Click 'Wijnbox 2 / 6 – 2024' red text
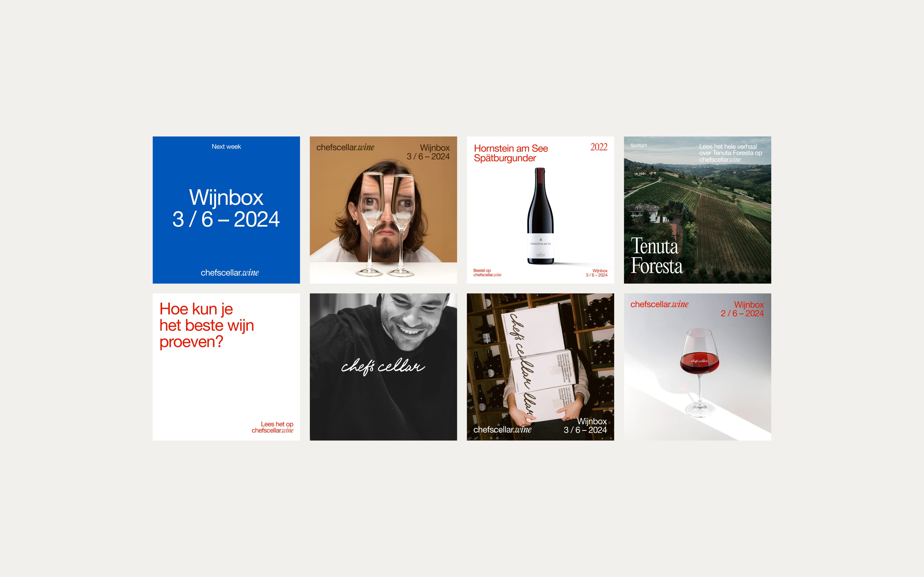 (x=742, y=309)
